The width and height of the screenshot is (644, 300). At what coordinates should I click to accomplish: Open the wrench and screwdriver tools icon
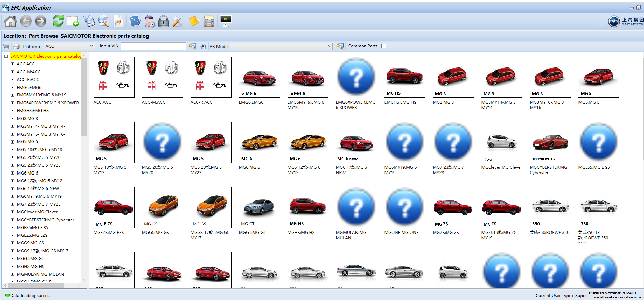coord(178,21)
